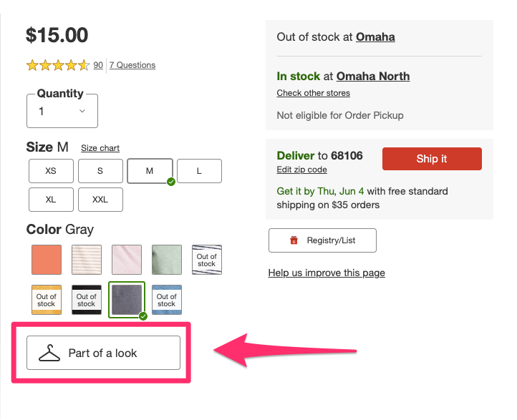Pick the light pink color swatch

[127, 259]
